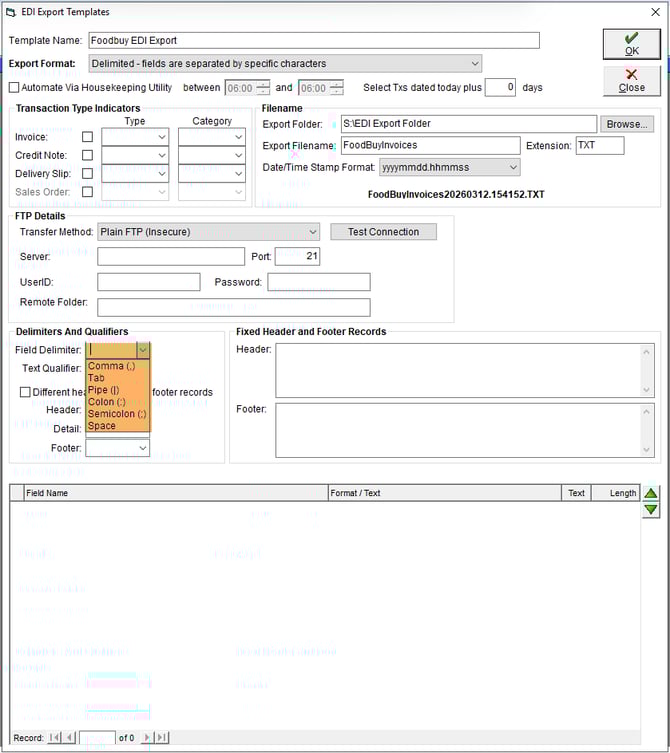Select Colon (:) from delimiter list
Viewport: 670px width, 753px height.
[x=118, y=402]
